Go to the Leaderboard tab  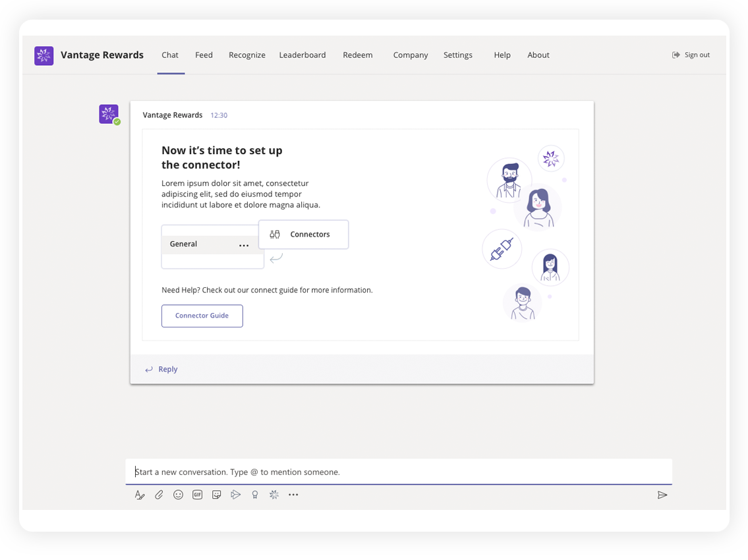pos(302,55)
